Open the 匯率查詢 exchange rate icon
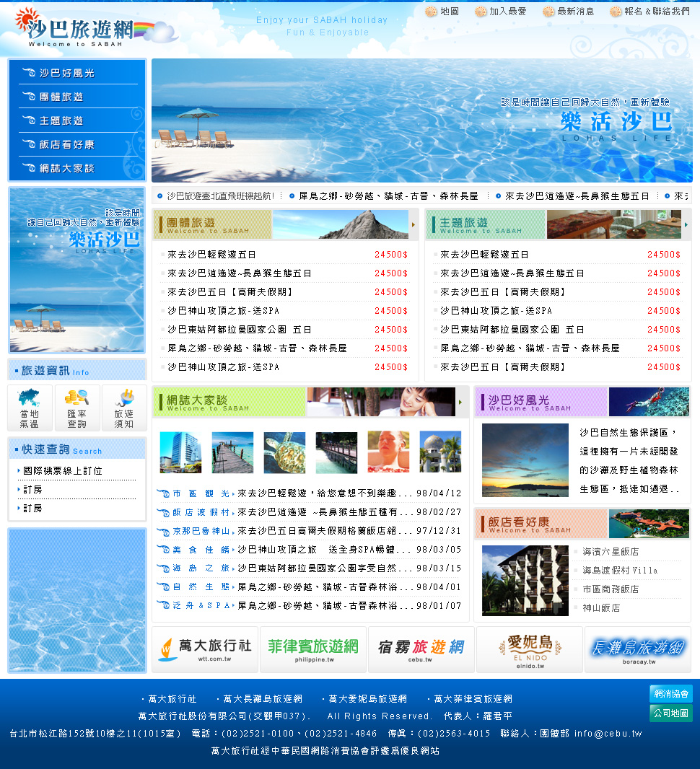This screenshot has height=769, width=700. coord(76,408)
